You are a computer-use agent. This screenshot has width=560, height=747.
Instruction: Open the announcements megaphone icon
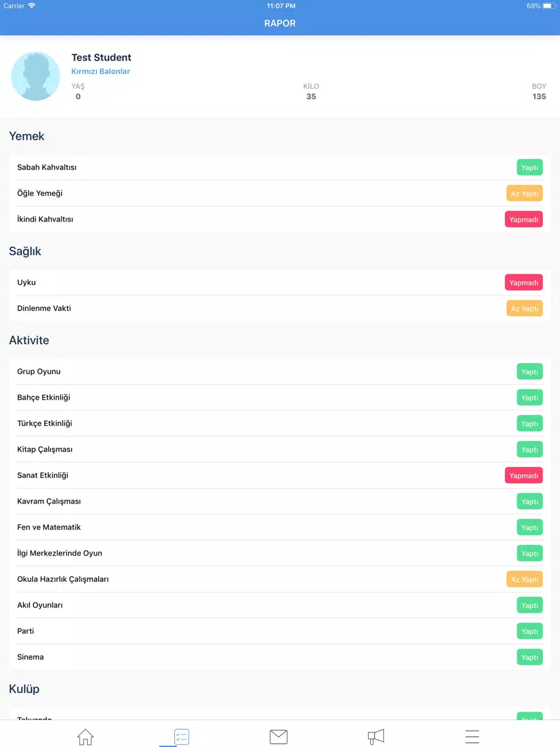376,736
